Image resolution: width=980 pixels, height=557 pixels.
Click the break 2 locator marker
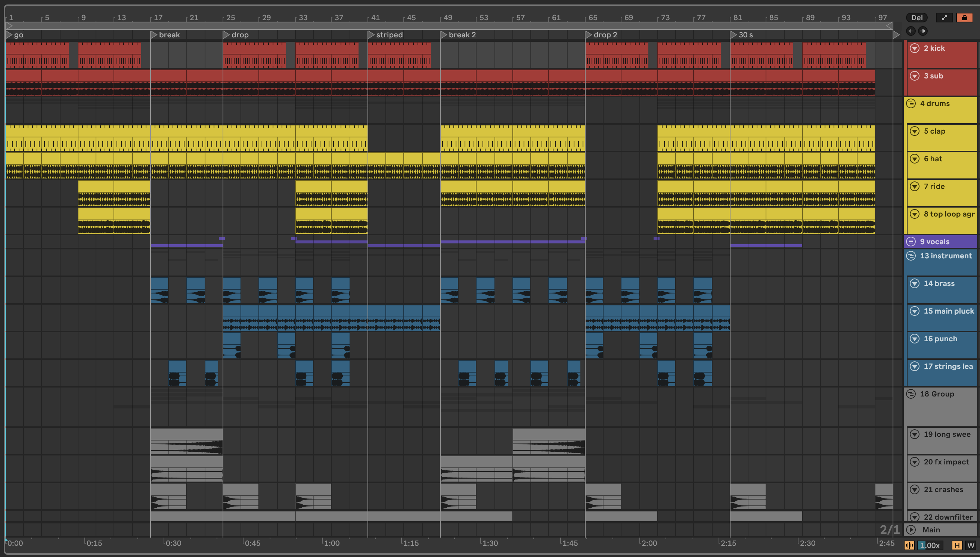(444, 35)
